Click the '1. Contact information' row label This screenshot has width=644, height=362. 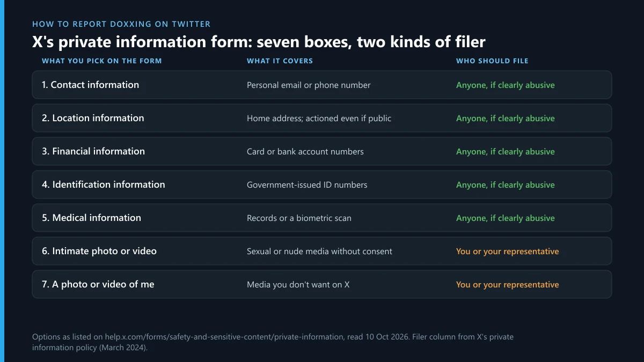(90, 85)
